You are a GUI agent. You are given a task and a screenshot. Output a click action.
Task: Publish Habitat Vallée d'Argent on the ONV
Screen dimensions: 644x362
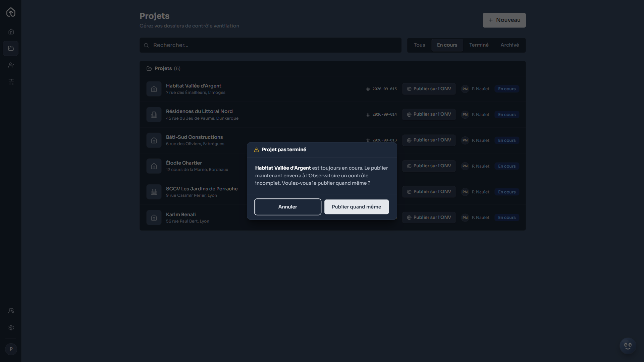(x=429, y=89)
